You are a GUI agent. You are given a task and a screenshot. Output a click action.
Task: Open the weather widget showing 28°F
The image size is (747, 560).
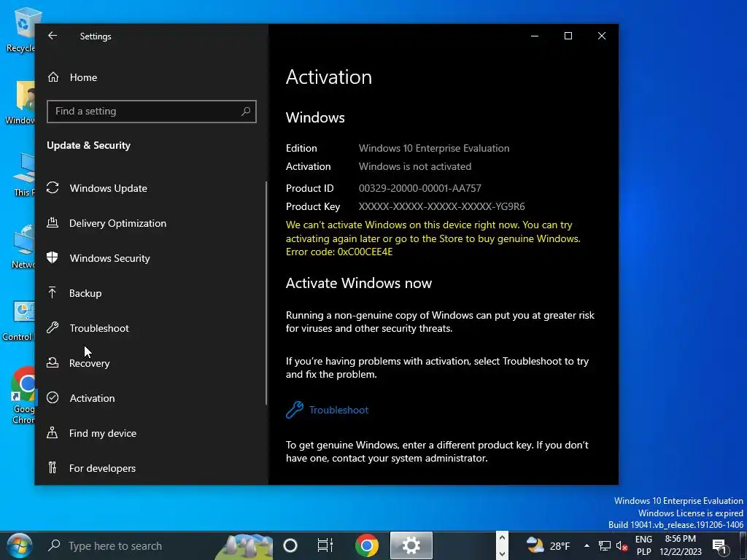(x=548, y=545)
